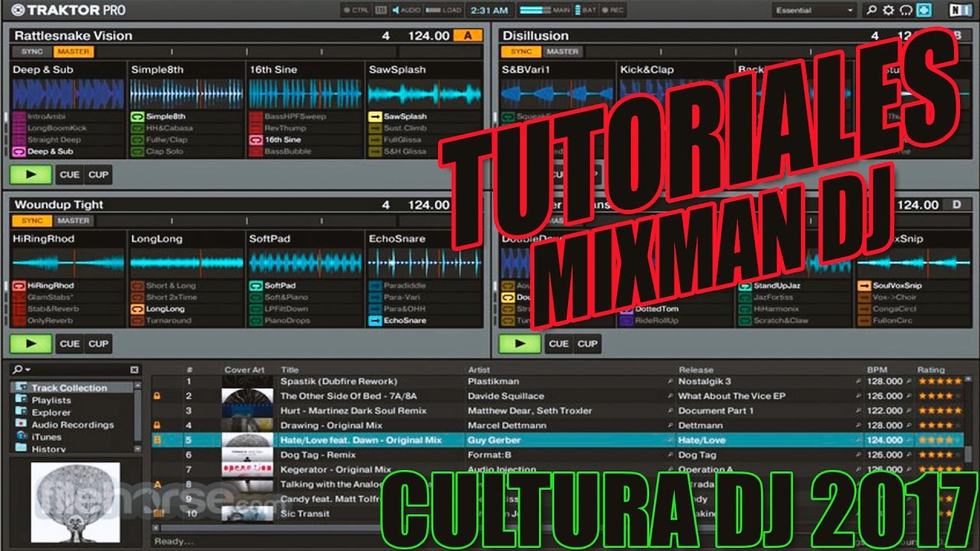Click the EchoSnare cyan sample icon
Image resolution: width=980 pixels, height=551 pixels.
tap(374, 321)
